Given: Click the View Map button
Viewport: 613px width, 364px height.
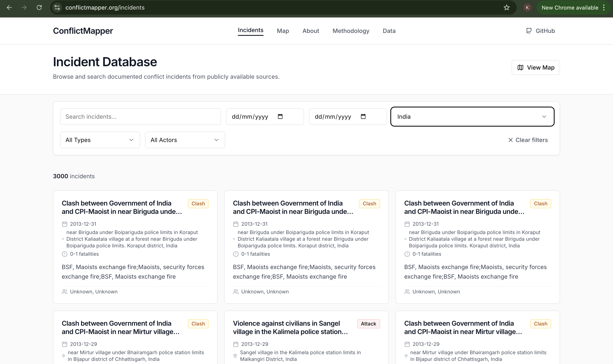Looking at the screenshot, I should pyautogui.click(x=536, y=67).
